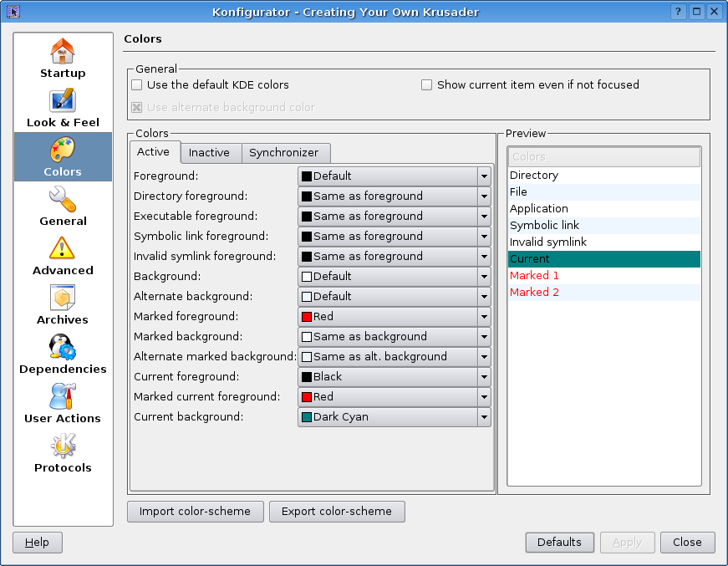The width and height of the screenshot is (728, 566).
Task: Open the Protocols KDE gear icon
Action: point(62,446)
